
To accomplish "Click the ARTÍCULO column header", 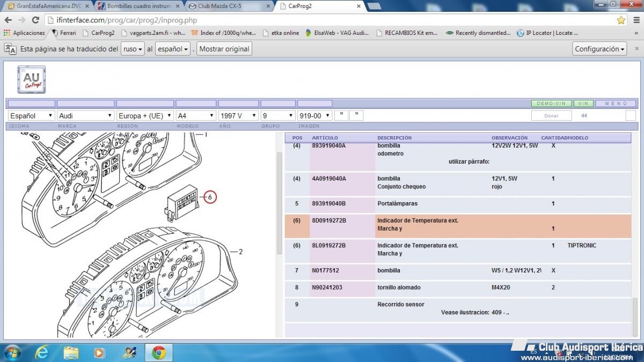I will point(325,138).
